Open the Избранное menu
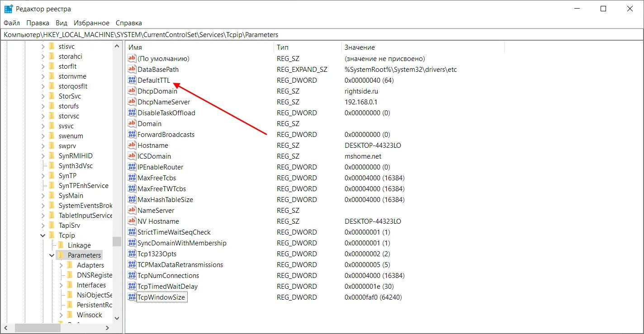Screen dimensions: 644x334 point(91,23)
